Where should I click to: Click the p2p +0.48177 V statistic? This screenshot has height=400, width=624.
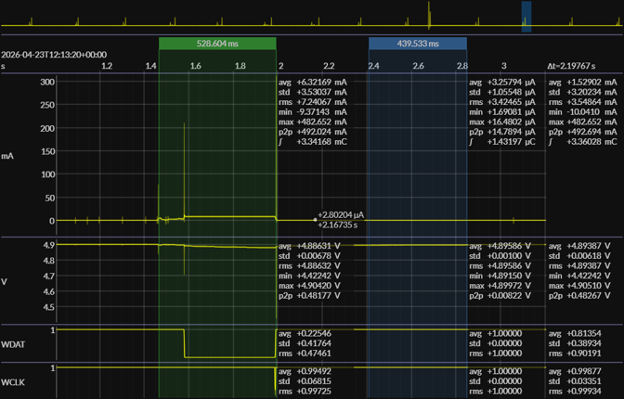pos(309,296)
